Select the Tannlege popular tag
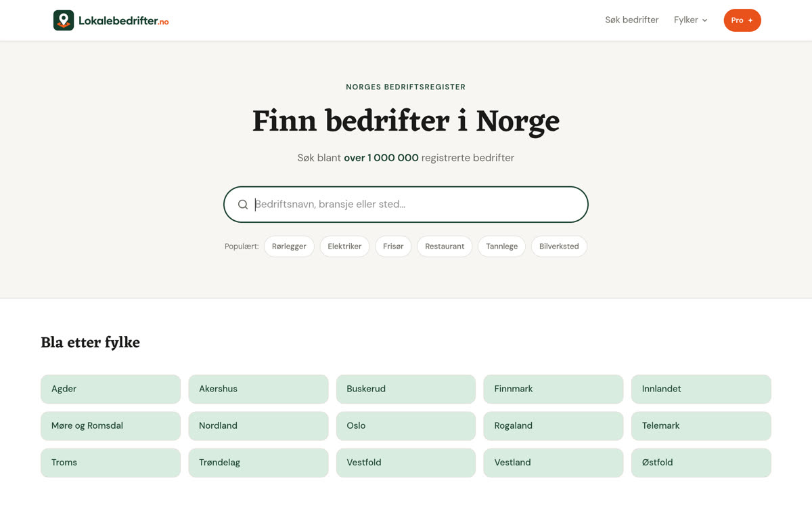Image resolution: width=812 pixels, height=508 pixels. coord(501,247)
